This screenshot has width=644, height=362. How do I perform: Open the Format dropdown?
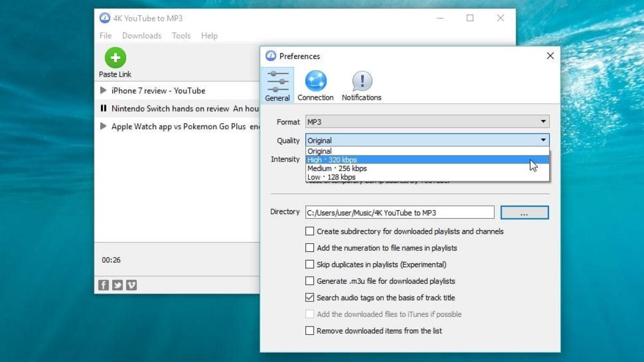[542, 121]
